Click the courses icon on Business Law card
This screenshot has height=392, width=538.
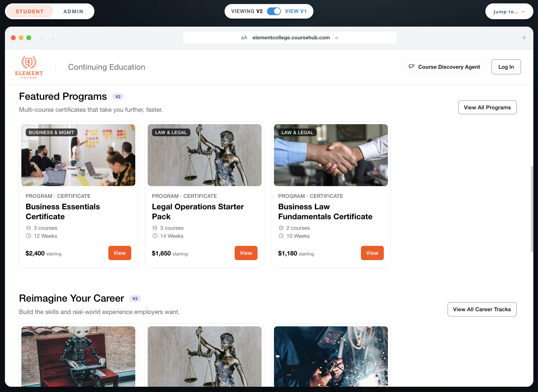[x=281, y=228]
